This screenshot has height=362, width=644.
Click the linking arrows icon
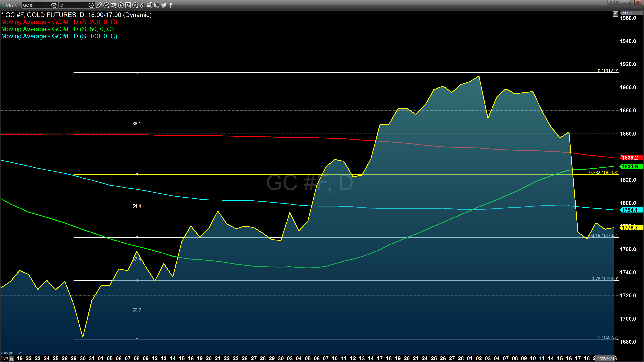(142, 5)
